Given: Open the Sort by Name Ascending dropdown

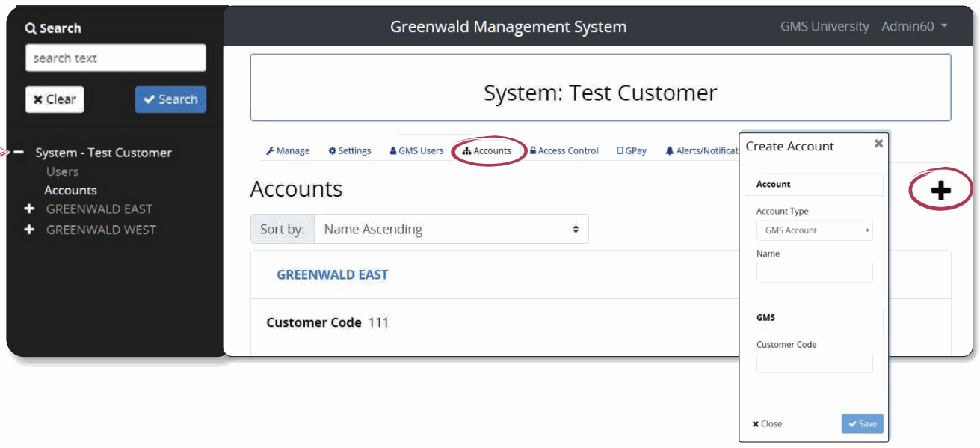Looking at the screenshot, I should click(x=452, y=229).
